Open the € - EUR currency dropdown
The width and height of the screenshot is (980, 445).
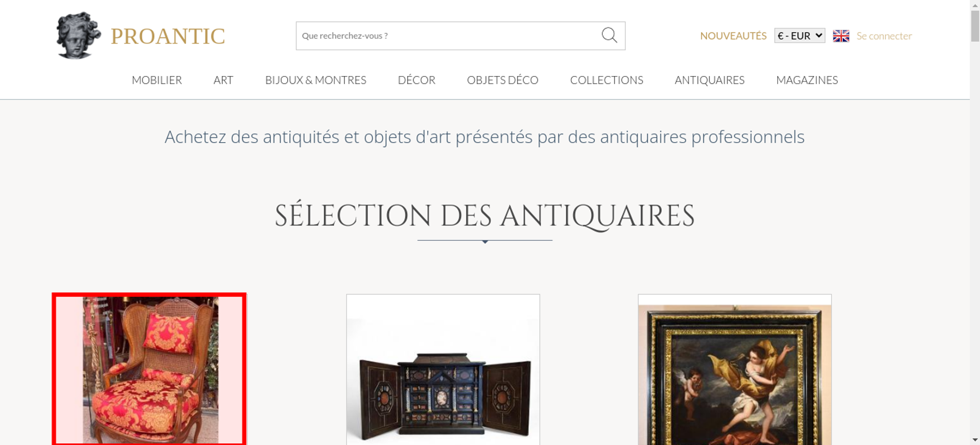(799, 36)
